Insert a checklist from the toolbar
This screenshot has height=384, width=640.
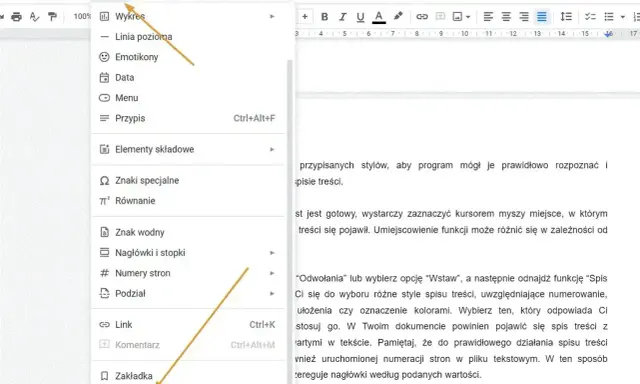590,17
